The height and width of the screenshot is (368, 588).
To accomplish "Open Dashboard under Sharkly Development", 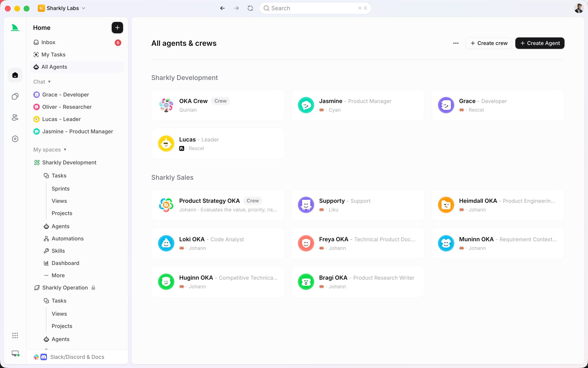I will point(61,263).
